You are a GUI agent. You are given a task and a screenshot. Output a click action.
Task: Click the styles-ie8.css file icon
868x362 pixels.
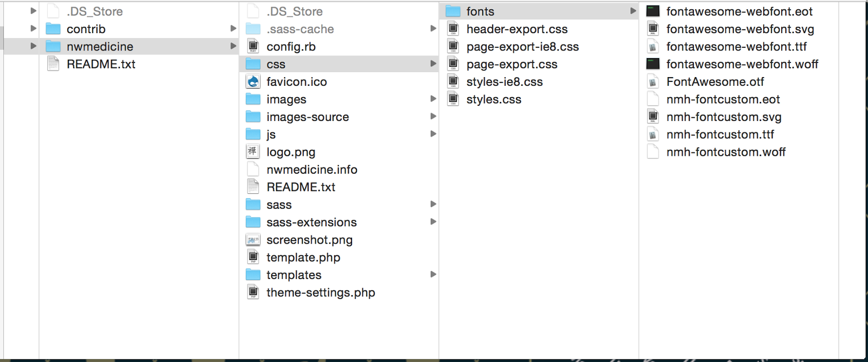pos(453,82)
